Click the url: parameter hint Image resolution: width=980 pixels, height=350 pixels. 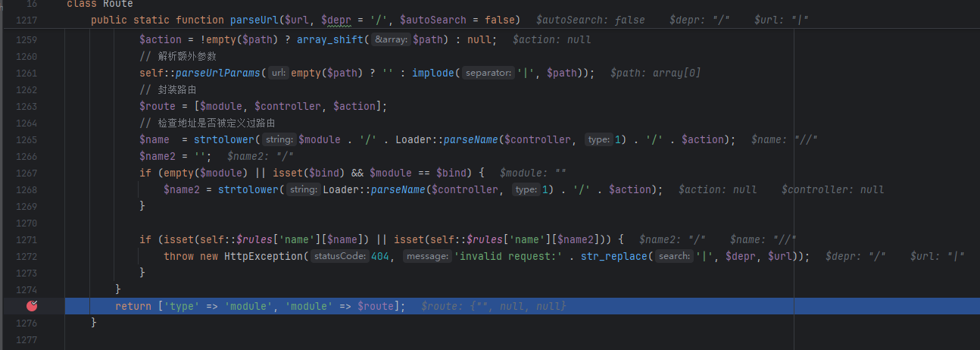tap(278, 73)
